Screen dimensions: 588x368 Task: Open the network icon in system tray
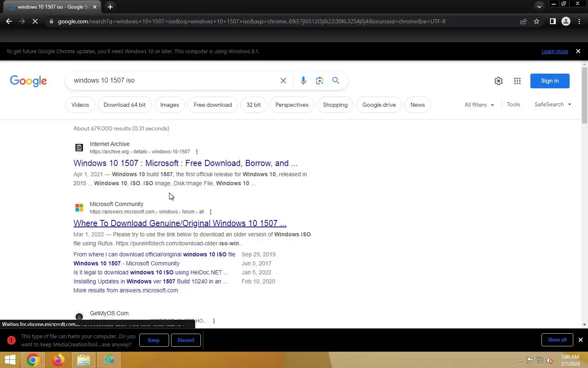(539, 360)
